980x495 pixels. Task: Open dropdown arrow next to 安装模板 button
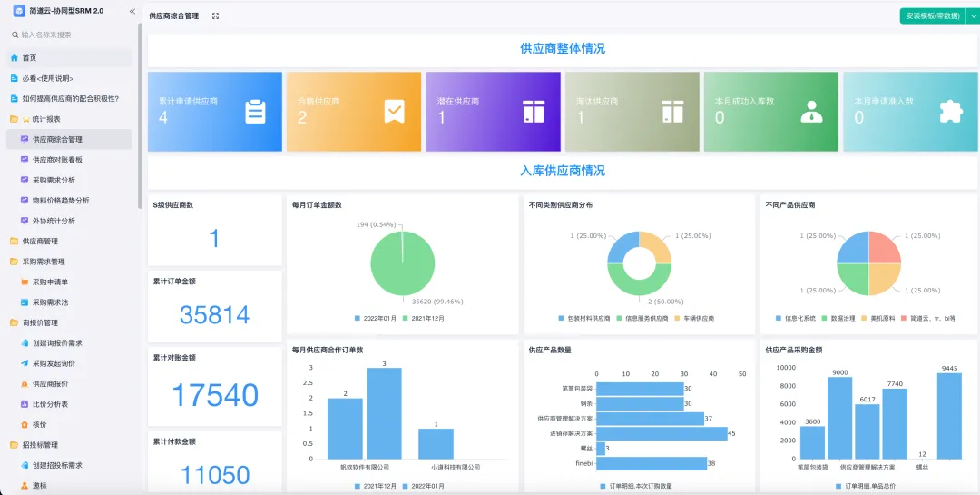[973, 16]
